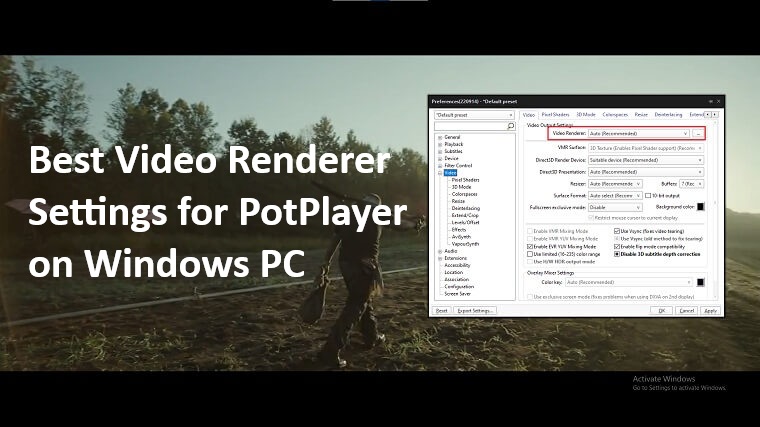The height and width of the screenshot is (427, 760).
Task: Expand the Audio tree node
Action: coord(440,252)
